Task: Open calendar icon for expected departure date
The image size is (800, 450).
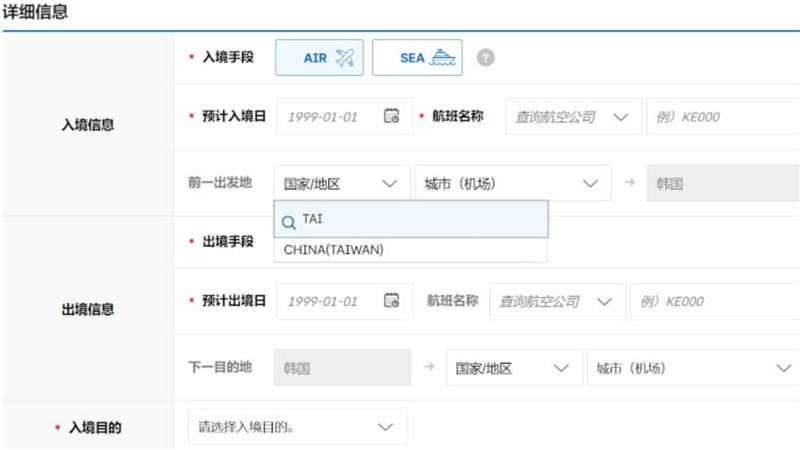Action: pyautogui.click(x=392, y=301)
